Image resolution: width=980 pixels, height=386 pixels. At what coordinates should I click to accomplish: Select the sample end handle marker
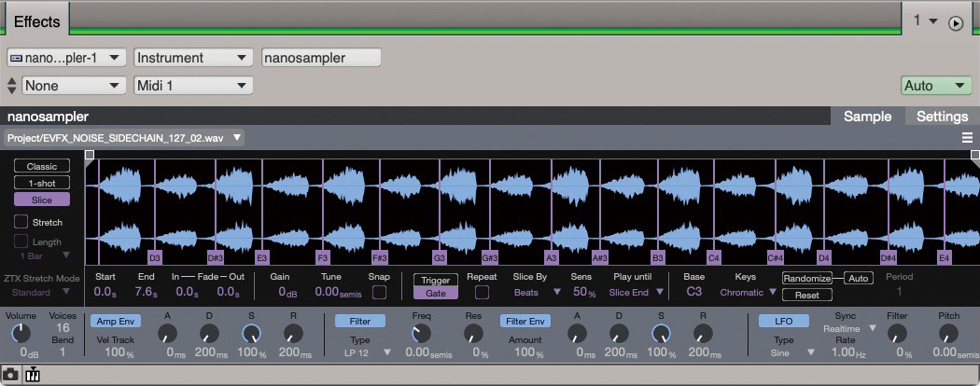click(975, 154)
